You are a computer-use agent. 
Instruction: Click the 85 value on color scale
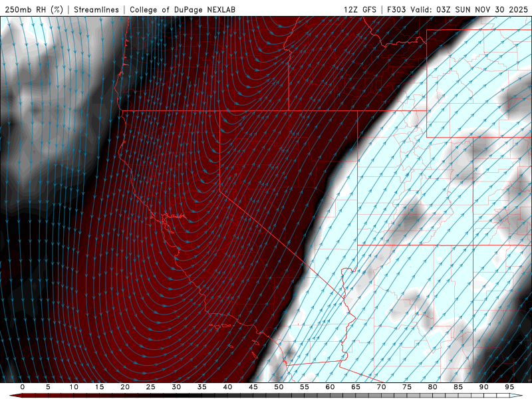(458, 387)
